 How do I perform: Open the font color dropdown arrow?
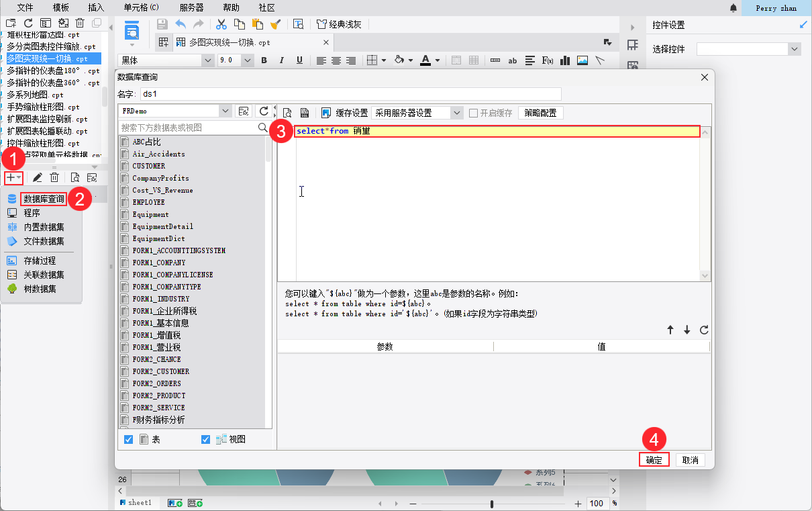tap(438, 60)
